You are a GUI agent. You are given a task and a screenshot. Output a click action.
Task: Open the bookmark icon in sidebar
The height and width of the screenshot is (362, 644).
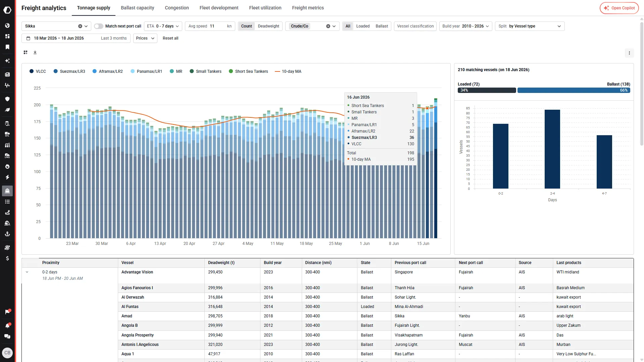[x=7, y=47]
